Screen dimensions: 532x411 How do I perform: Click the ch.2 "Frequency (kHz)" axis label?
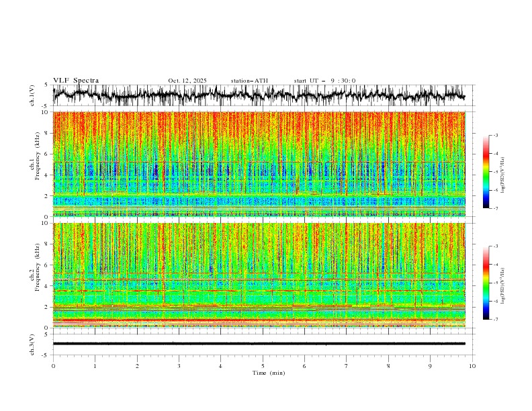[x=38, y=267]
